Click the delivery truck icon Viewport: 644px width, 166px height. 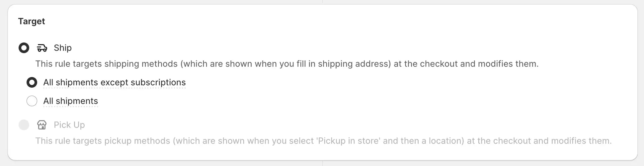(42, 48)
